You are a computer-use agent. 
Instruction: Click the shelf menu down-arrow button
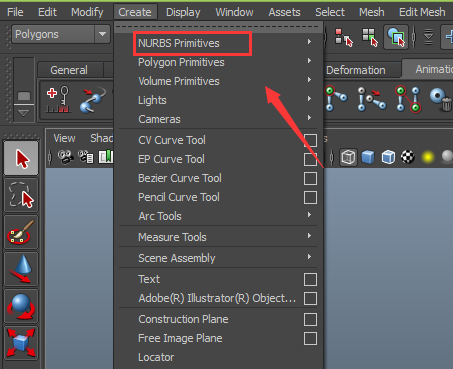pos(23,113)
